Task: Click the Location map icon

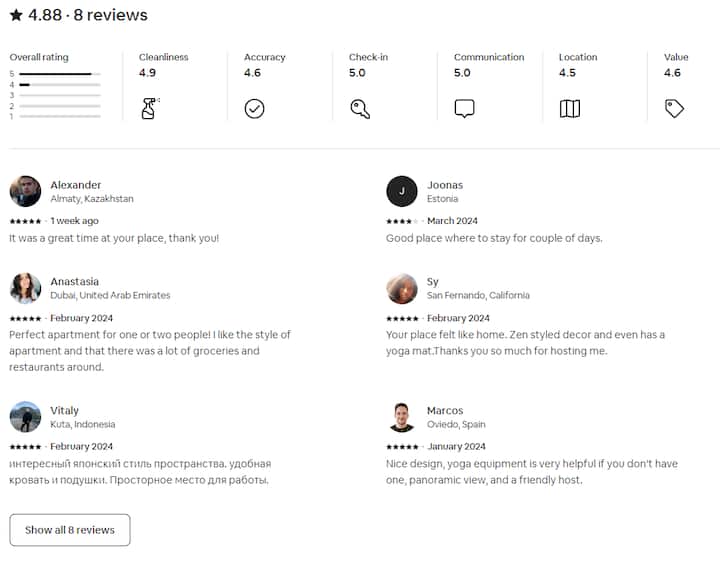Action: (x=570, y=109)
